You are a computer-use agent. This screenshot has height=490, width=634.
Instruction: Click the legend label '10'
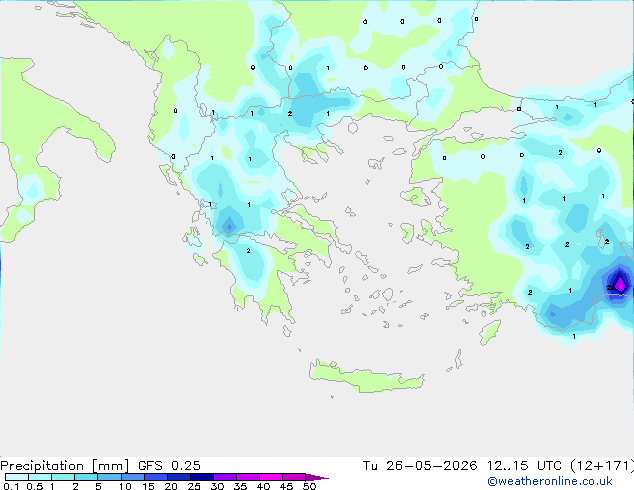[125, 486]
